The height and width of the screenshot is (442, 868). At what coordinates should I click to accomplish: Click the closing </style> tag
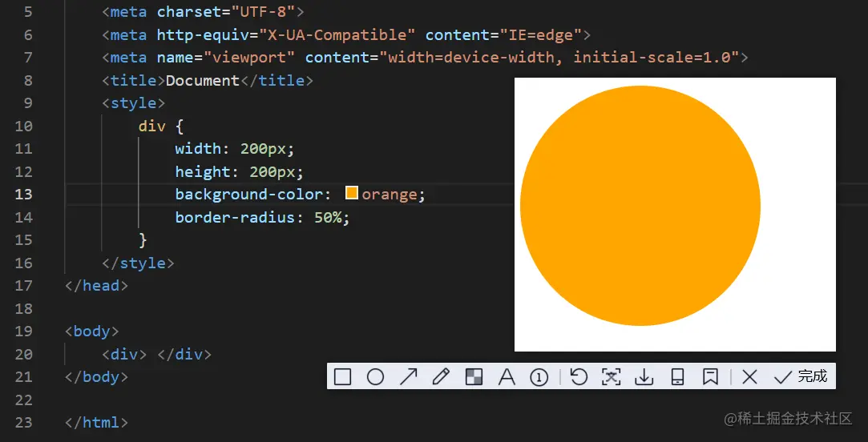[138, 263]
